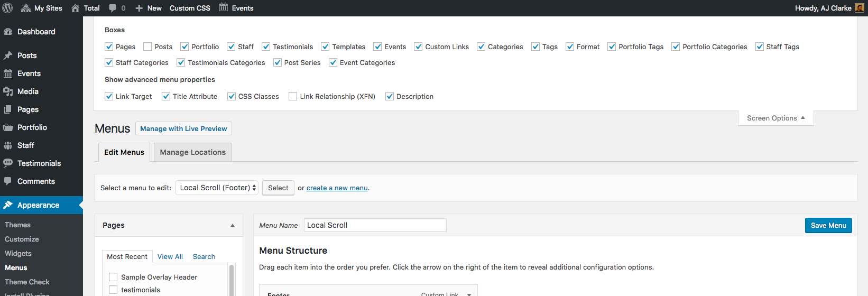This screenshot has width=868, height=296.
Task: Click the Media icon in sidebar
Action: [x=8, y=91]
